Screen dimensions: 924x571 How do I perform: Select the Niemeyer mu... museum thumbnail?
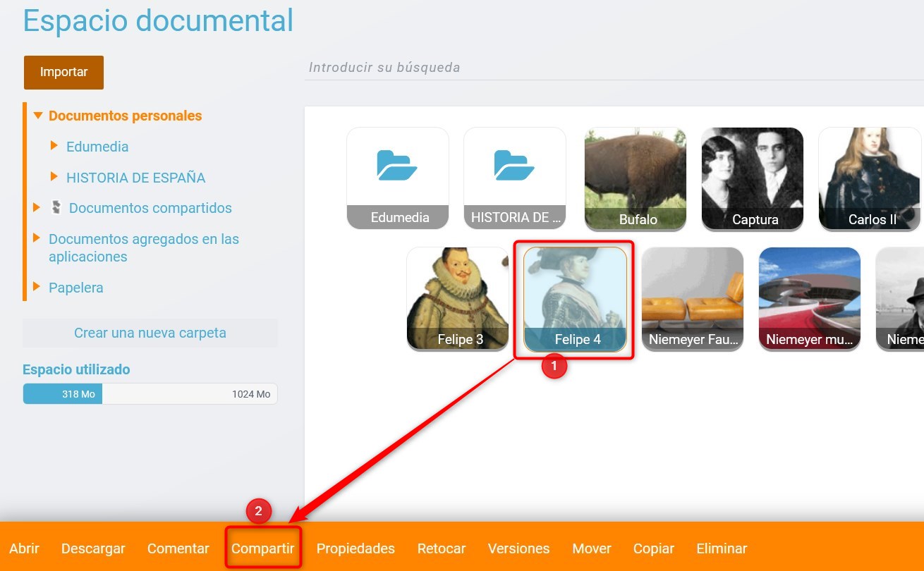pos(810,299)
